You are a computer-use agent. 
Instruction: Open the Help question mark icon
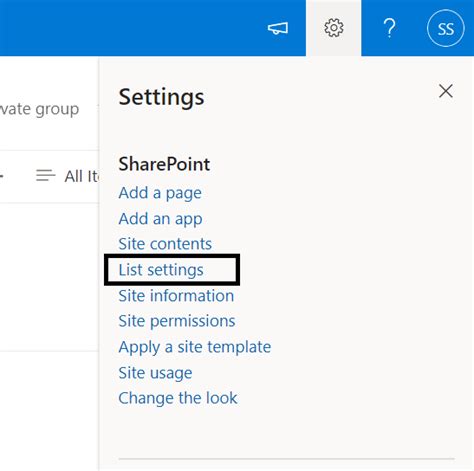(x=389, y=28)
